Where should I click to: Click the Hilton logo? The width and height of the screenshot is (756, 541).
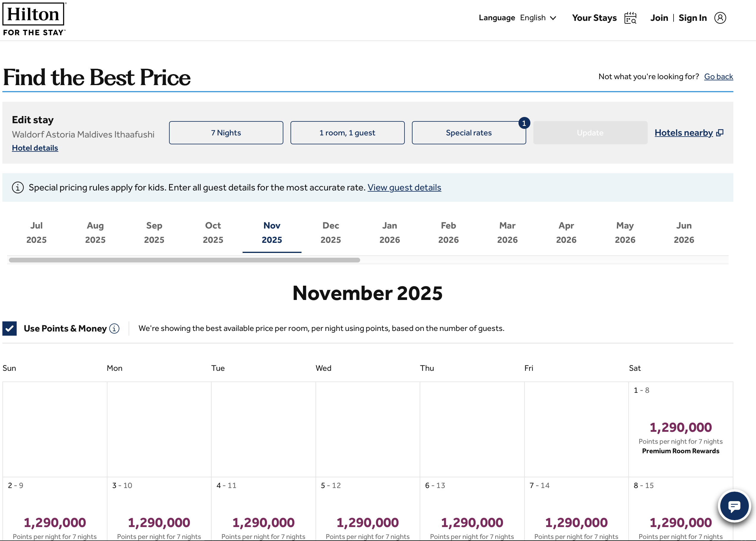click(x=34, y=19)
